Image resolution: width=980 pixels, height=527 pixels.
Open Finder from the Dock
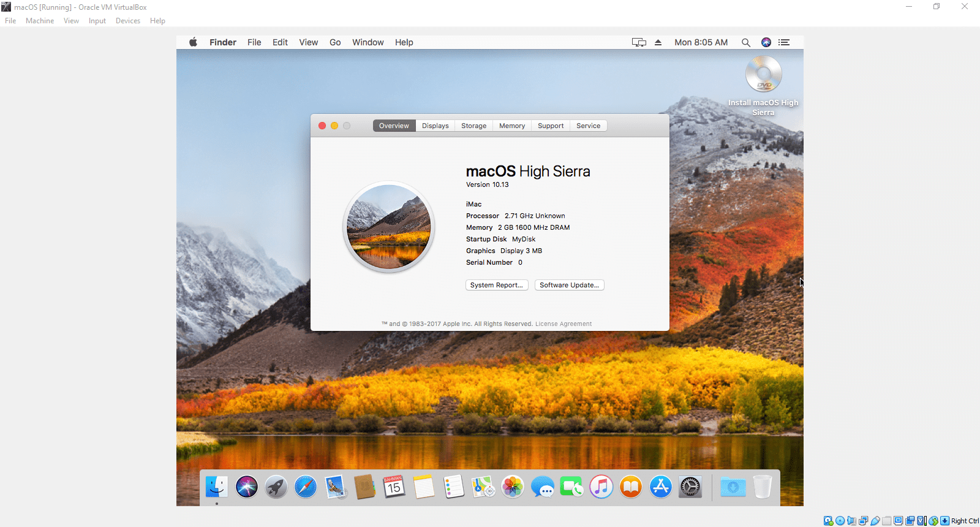pyautogui.click(x=216, y=487)
